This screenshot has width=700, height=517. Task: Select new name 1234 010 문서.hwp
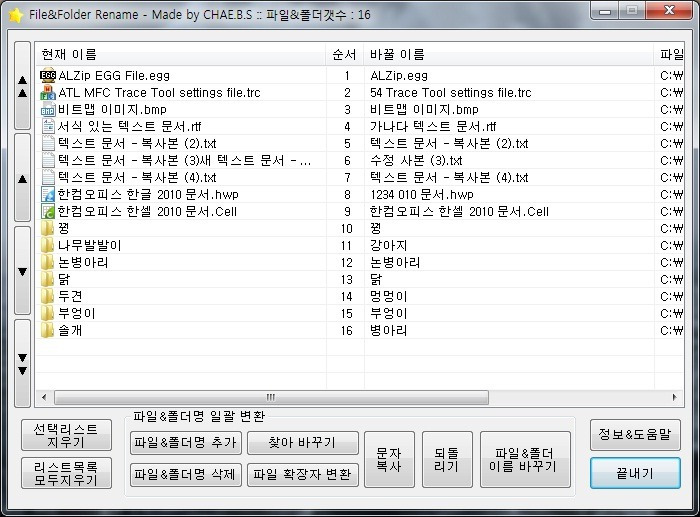(x=421, y=195)
